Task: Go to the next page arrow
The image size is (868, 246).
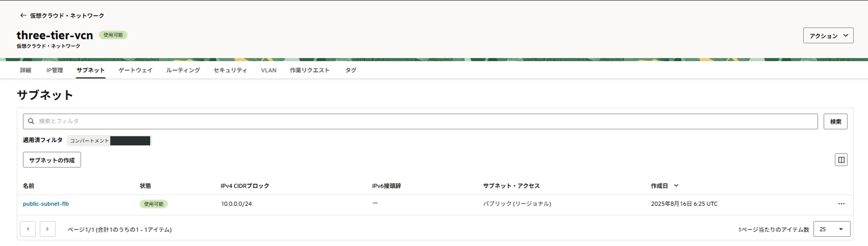Action: coord(48,229)
